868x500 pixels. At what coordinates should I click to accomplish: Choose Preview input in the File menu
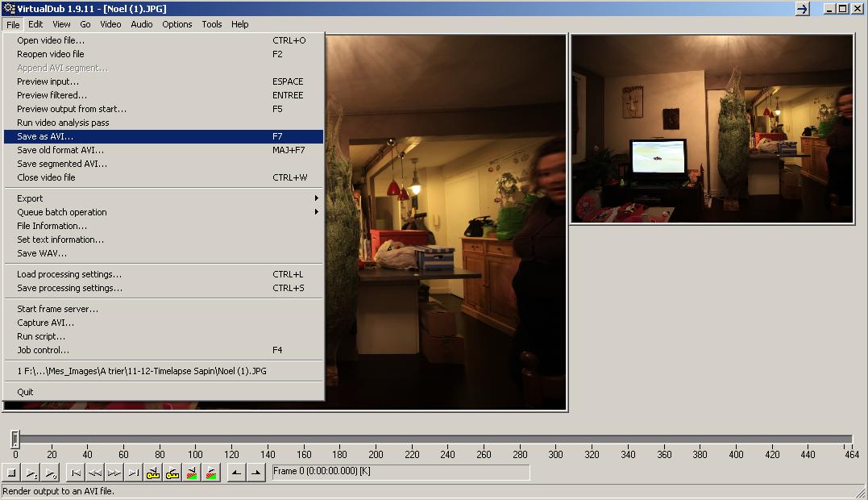pyautogui.click(x=164, y=81)
